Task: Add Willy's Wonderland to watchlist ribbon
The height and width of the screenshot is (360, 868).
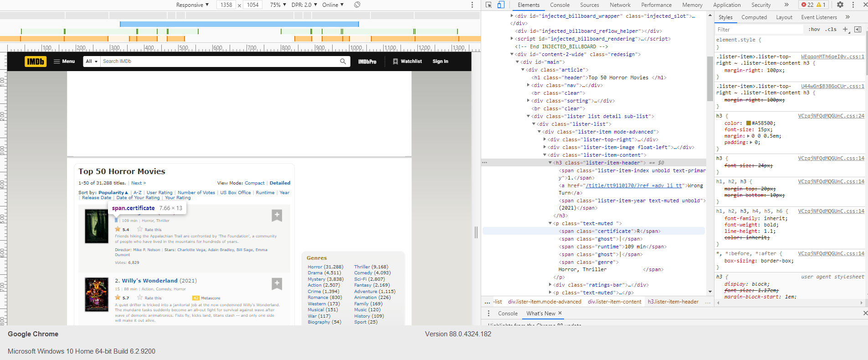Action: [x=277, y=284]
